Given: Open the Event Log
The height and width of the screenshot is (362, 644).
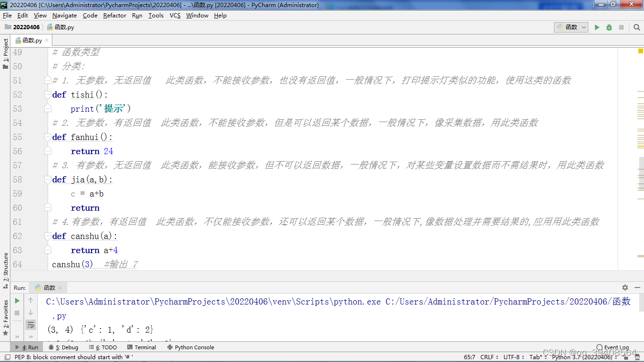Looking at the screenshot, I should tap(612, 347).
